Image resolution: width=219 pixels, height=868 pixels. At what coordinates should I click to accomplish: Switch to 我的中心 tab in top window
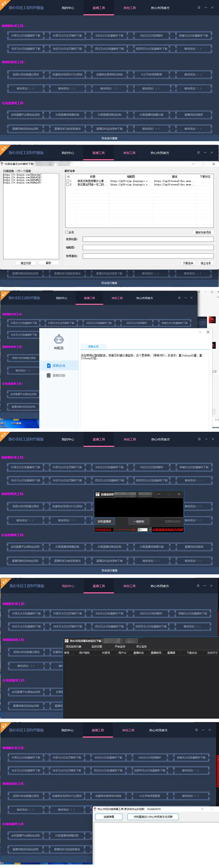(68, 8)
